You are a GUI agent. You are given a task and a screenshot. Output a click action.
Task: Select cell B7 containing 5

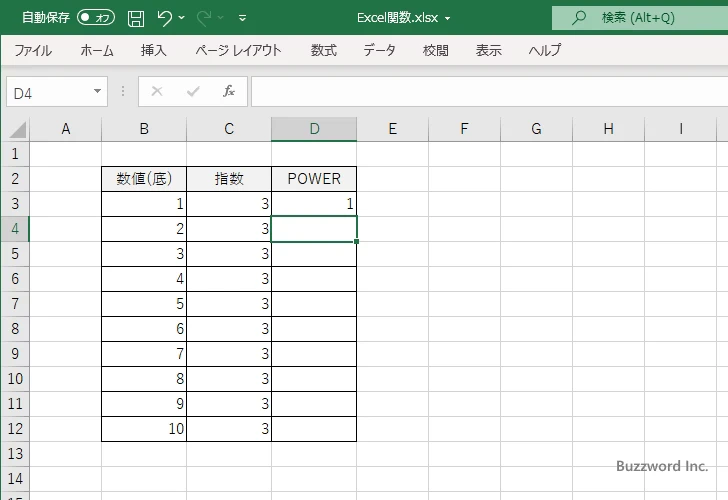144,304
